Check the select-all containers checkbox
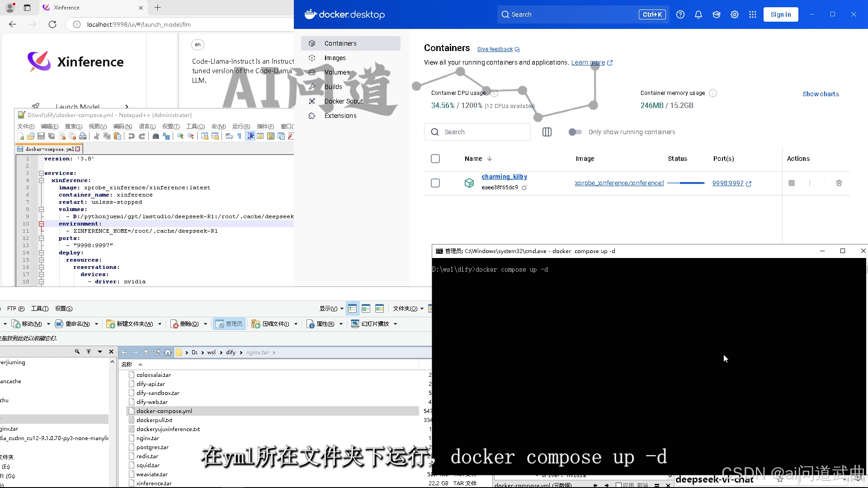868x488 pixels. coord(435,159)
